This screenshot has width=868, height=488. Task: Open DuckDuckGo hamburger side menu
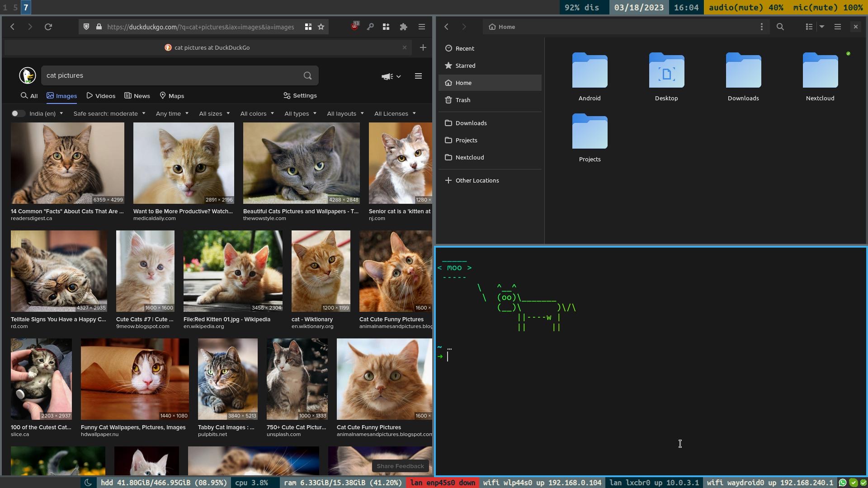coord(418,76)
